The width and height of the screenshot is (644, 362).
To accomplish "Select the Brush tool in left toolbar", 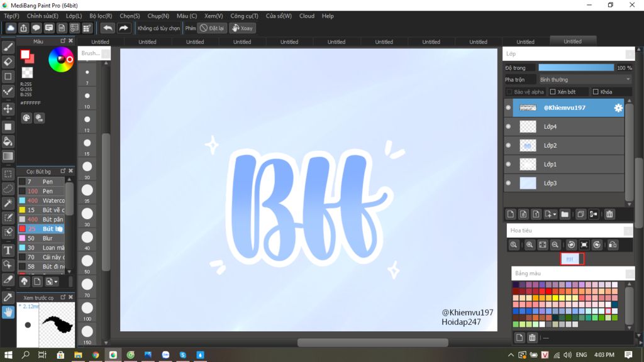I will [8, 47].
